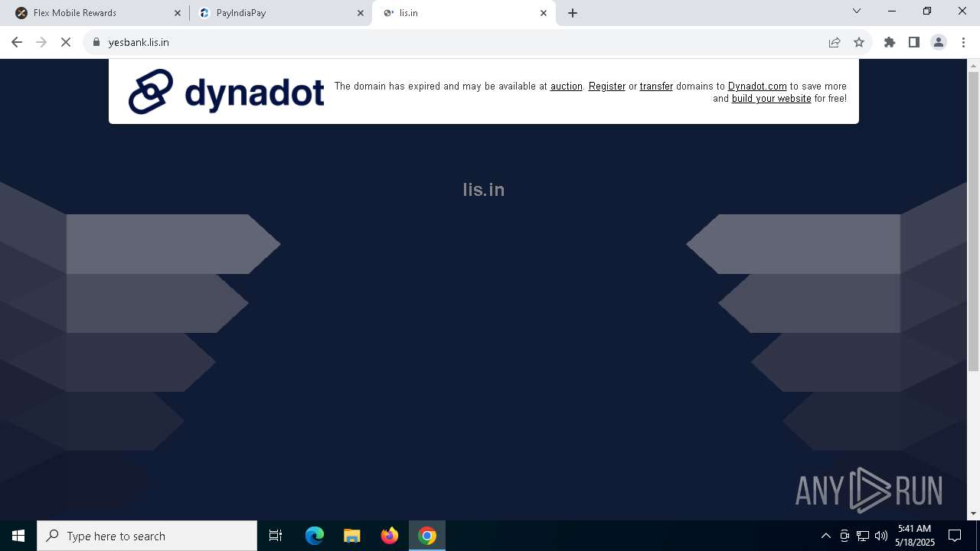Screen dimensions: 980x551
Task: Click the lis.in heading text
Action: point(484,189)
